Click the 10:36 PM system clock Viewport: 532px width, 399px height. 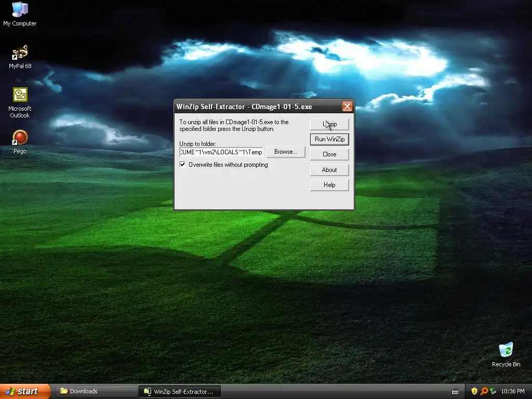513,391
